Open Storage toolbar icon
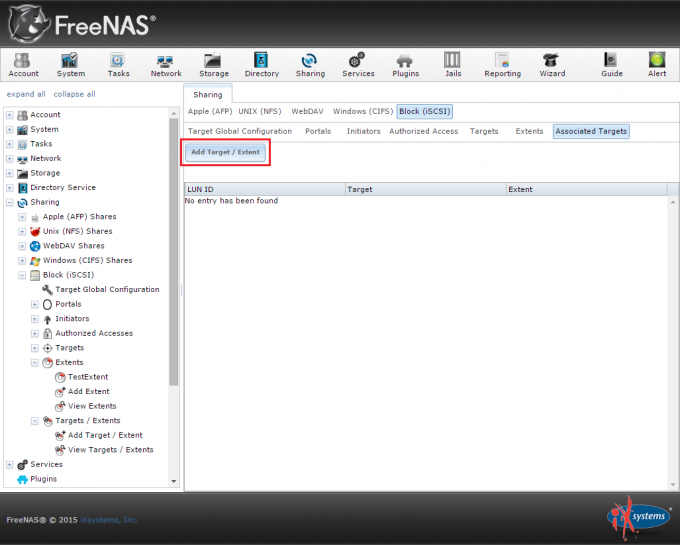Viewport: 680px width, 545px height. pos(214,65)
